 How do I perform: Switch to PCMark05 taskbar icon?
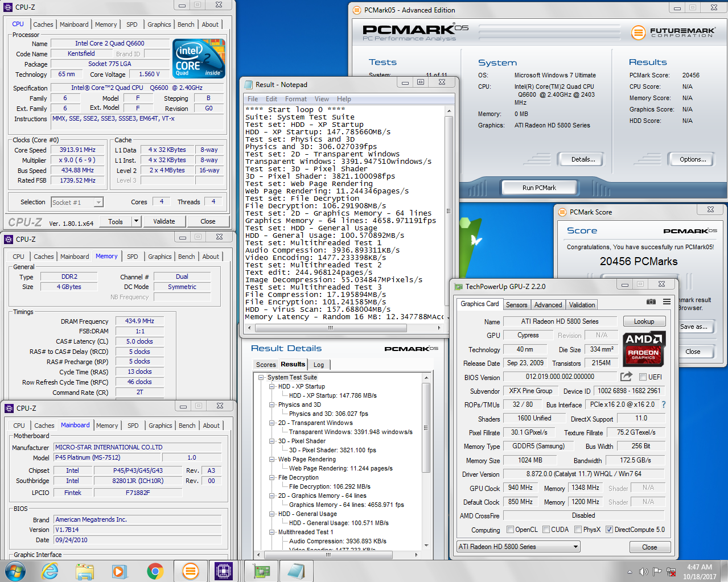(x=190, y=571)
